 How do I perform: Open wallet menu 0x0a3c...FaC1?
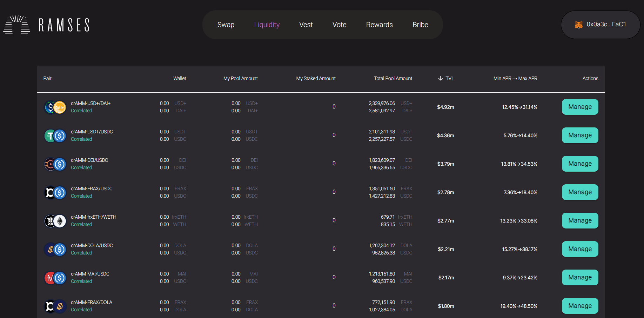pos(601,25)
